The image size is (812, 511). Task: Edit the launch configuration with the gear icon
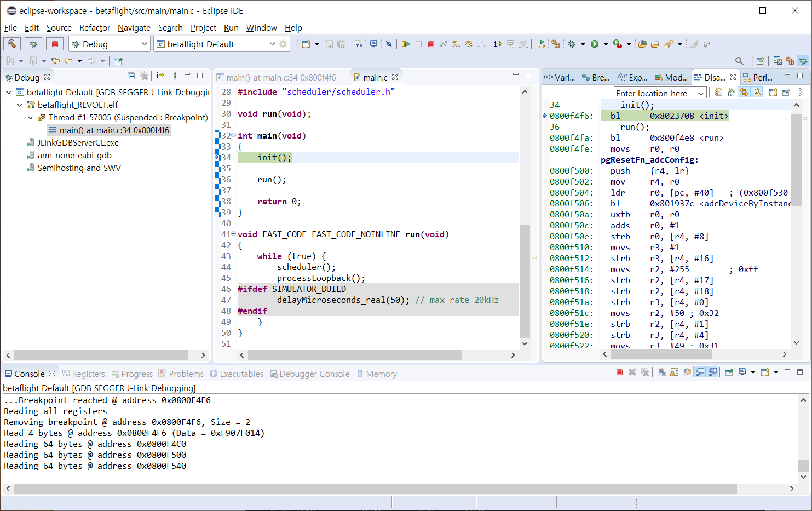click(x=283, y=44)
